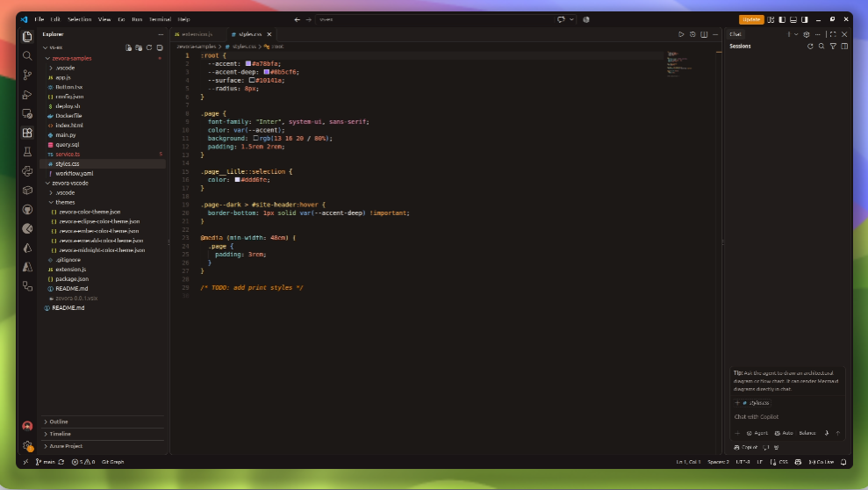Click Spaces: 2 indentation setting
This screenshot has height=490, width=868.
click(x=719, y=462)
